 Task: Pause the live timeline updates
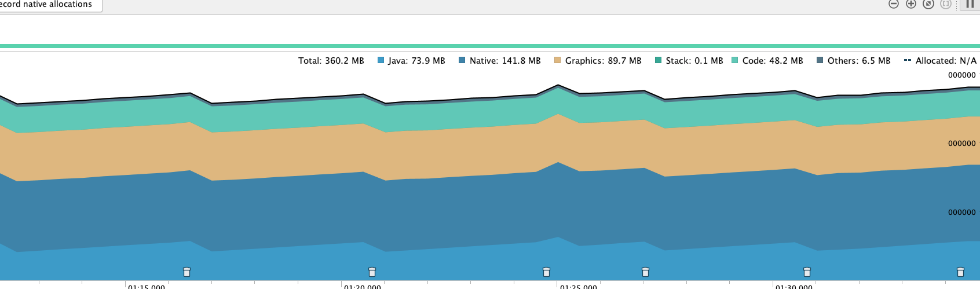coord(970,4)
